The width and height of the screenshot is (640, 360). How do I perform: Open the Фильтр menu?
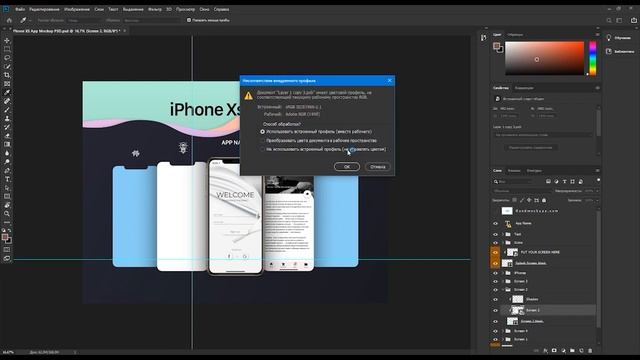point(155,9)
